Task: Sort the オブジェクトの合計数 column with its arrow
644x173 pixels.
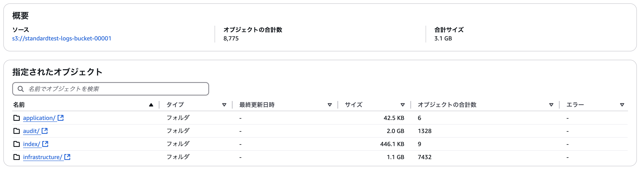Action: pyautogui.click(x=551, y=105)
